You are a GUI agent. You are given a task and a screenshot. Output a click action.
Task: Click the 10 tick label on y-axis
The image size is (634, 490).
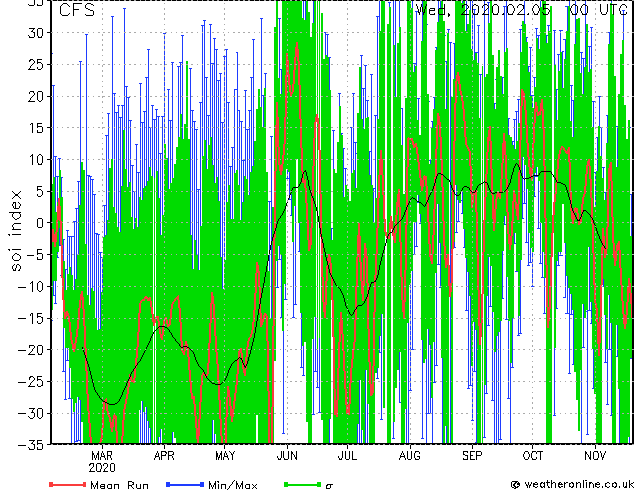click(36, 160)
